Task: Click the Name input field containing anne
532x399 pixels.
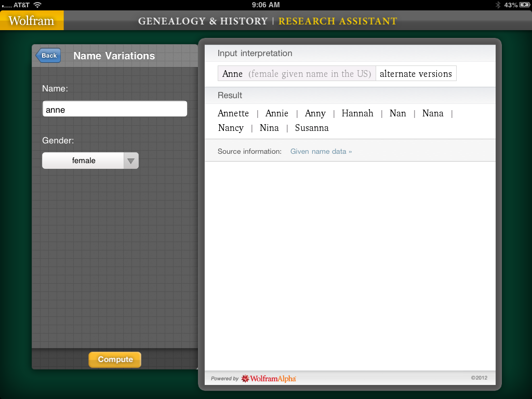Action: [x=114, y=109]
